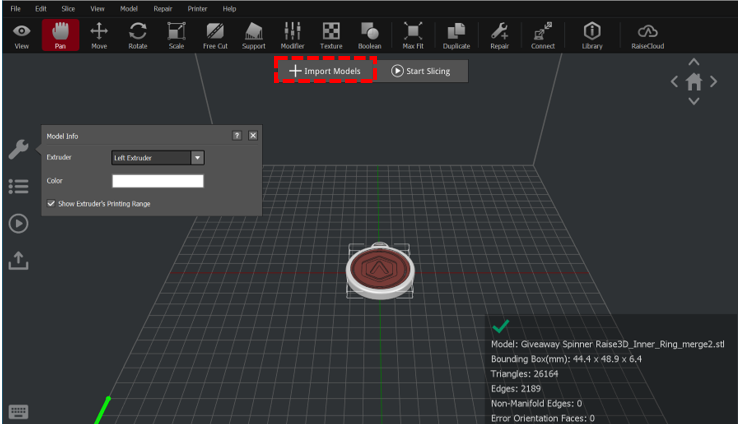
Task: Open the Support tool
Action: [x=254, y=35]
